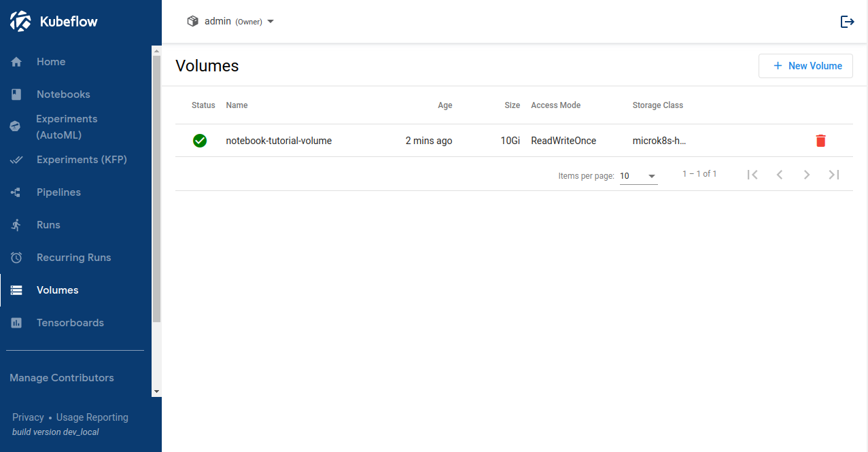Image resolution: width=868 pixels, height=452 pixels.
Task: Go to Experiments (KFP) in sidebar
Action: pos(82,160)
